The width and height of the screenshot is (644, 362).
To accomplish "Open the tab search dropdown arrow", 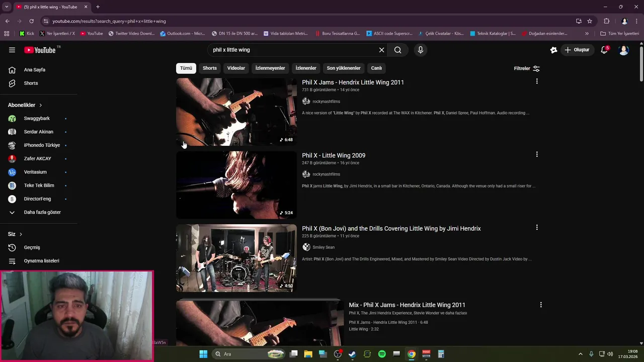I will point(7,7).
